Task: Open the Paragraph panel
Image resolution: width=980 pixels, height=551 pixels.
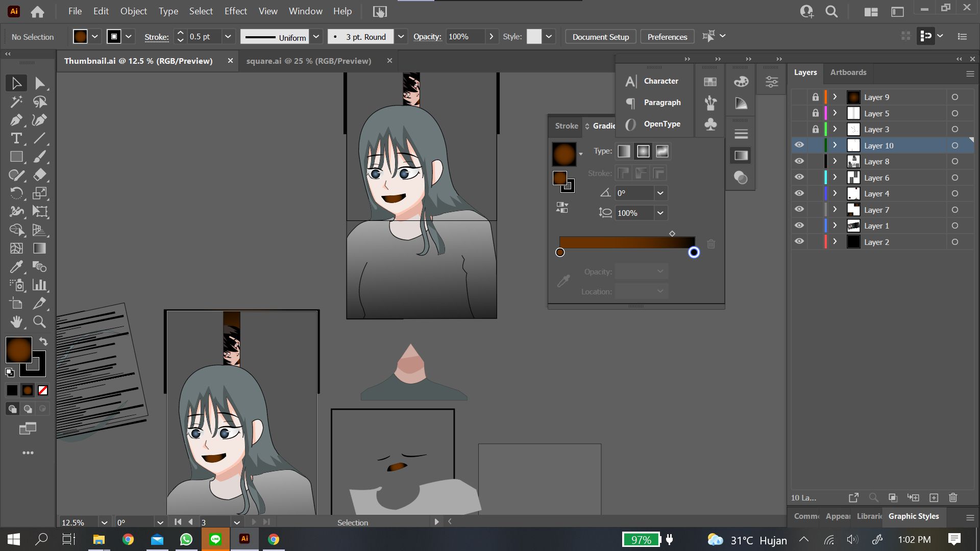Action: (653, 103)
